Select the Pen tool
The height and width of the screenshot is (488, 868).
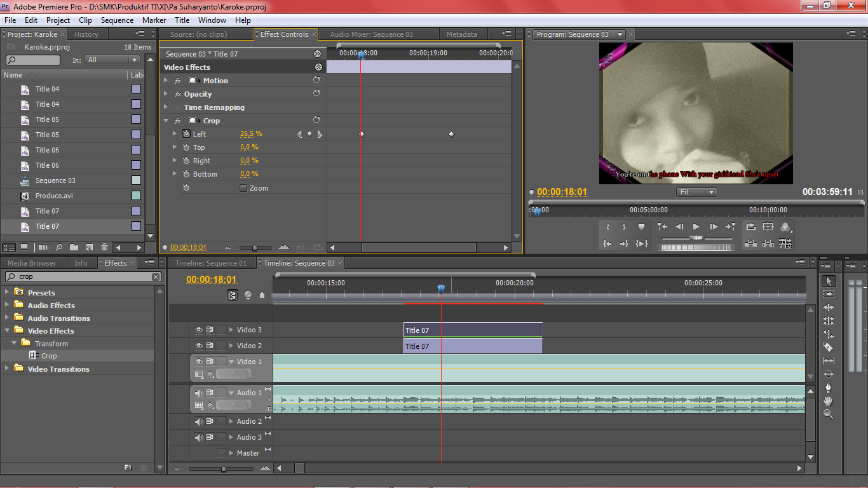click(x=829, y=388)
